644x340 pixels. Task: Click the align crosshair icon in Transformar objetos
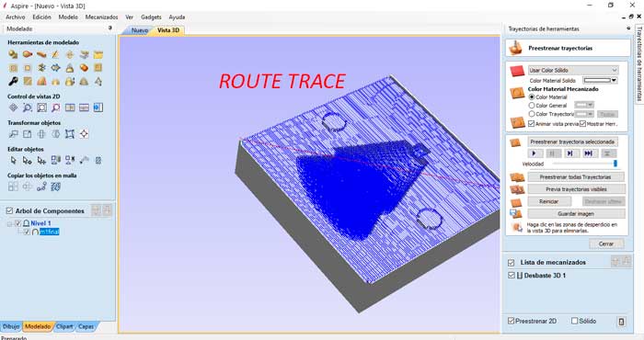(x=84, y=134)
